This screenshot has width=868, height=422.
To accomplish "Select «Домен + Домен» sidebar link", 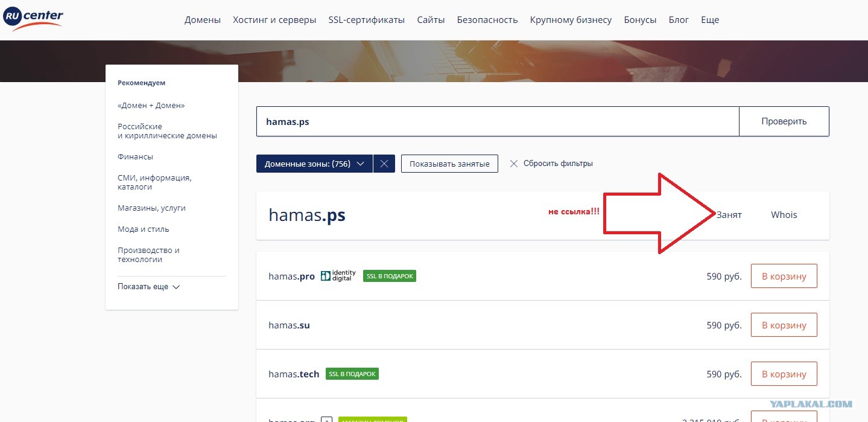I will click(151, 106).
